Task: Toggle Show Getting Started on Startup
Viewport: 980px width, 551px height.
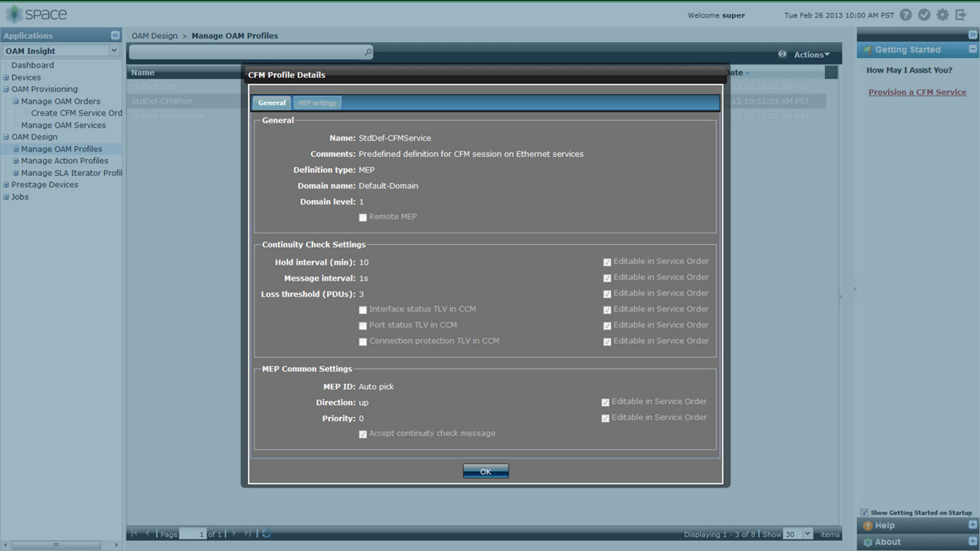Action: coord(864,513)
